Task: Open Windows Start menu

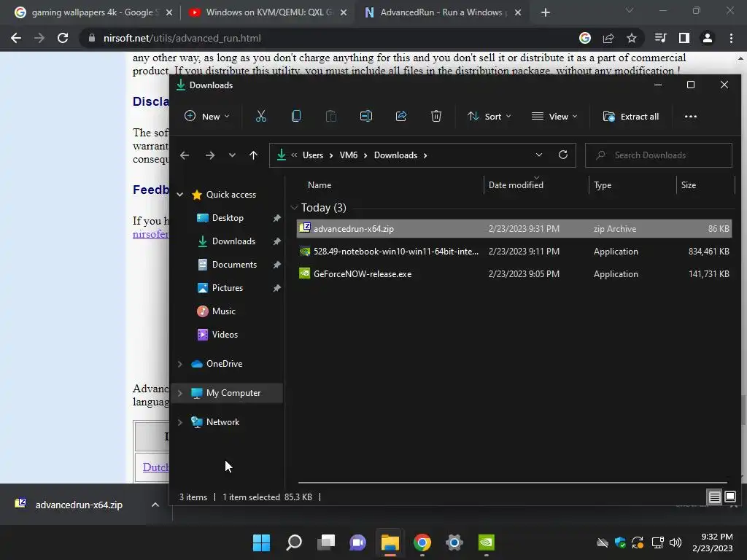Action: point(262,542)
